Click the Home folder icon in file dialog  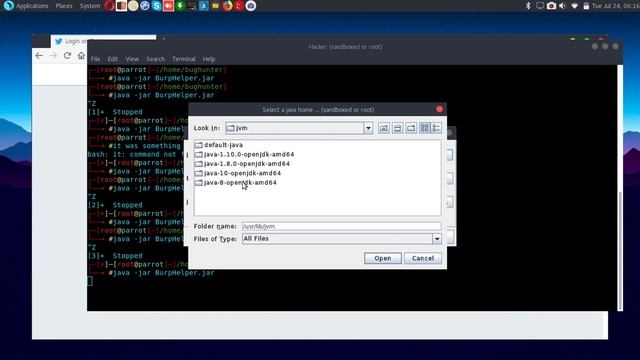397,128
